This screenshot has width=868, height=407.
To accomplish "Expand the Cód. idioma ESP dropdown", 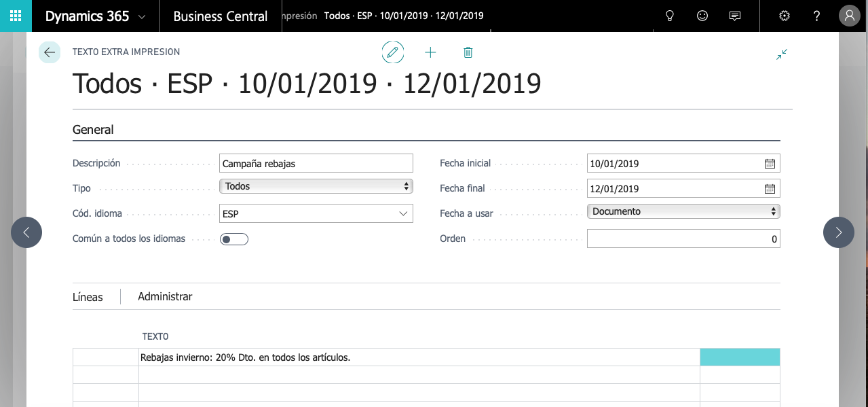I will (402, 214).
